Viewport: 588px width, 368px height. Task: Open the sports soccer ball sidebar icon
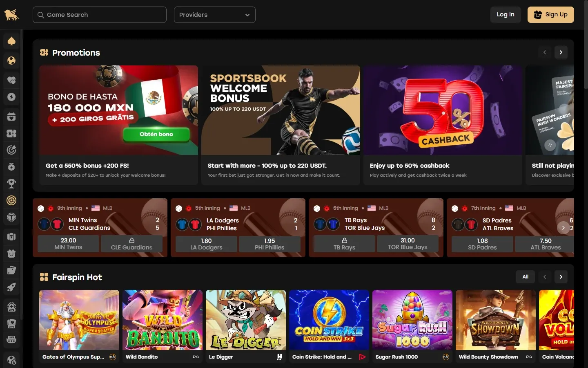(11, 61)
